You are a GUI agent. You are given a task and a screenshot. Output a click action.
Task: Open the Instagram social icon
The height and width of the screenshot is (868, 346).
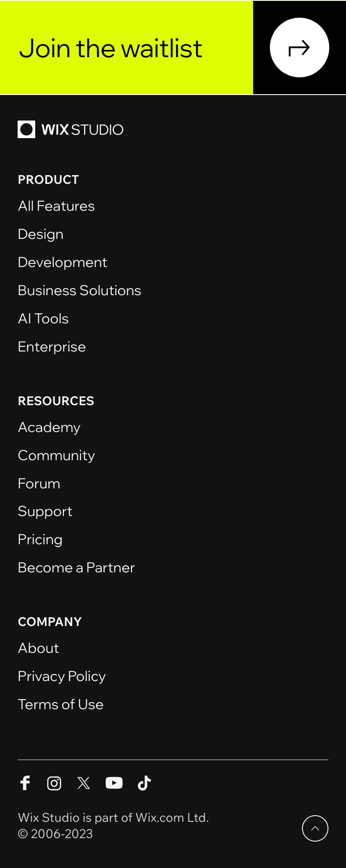(54, 783)
